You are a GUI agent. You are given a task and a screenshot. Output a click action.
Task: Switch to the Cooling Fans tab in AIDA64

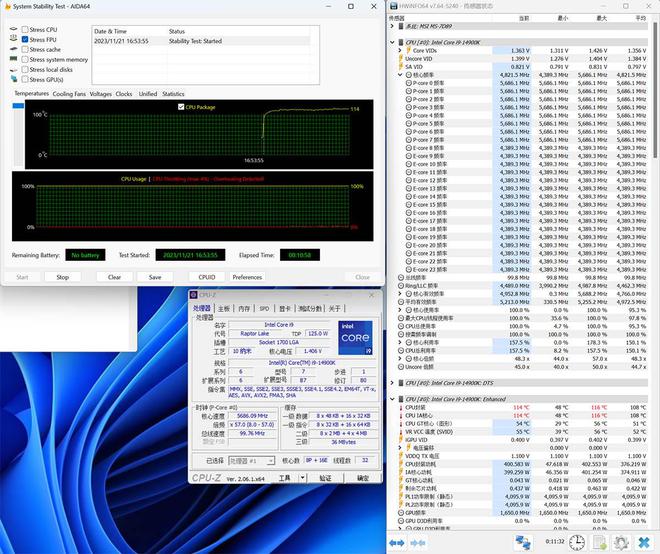[x=69, y=94]
